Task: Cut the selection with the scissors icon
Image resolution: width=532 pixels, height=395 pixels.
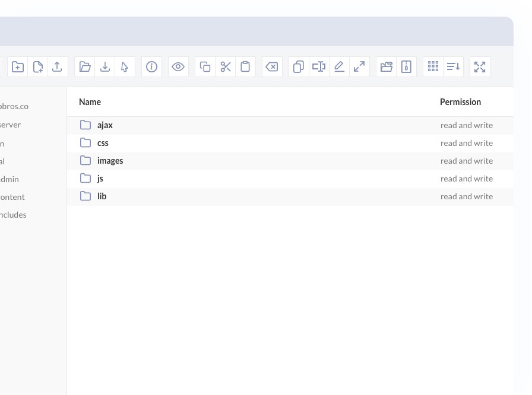Action: click(x=226, y=66)
